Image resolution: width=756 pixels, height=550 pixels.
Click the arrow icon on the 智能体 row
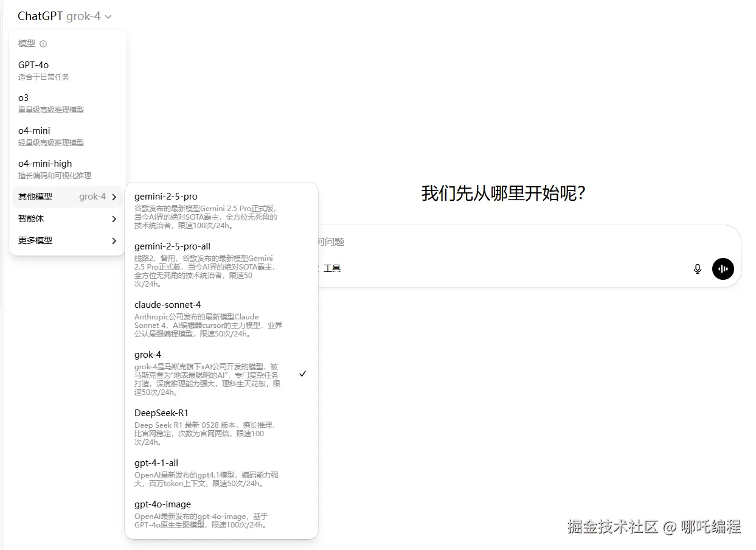click(x=114, y=219)
